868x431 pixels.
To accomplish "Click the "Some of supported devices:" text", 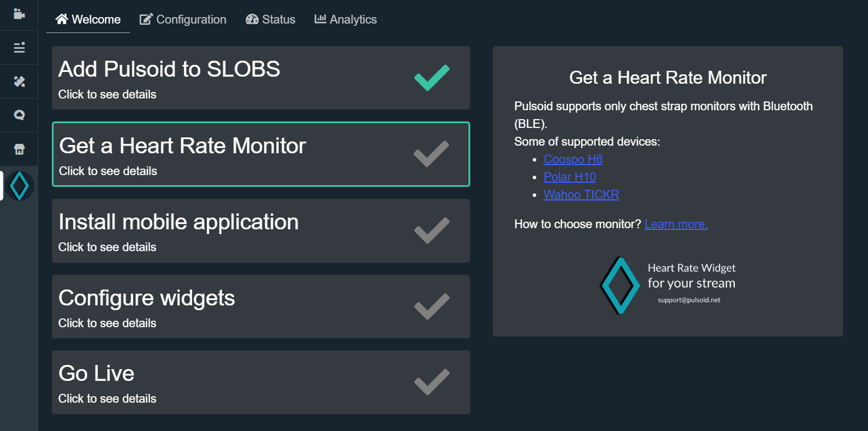I will 587,142.
